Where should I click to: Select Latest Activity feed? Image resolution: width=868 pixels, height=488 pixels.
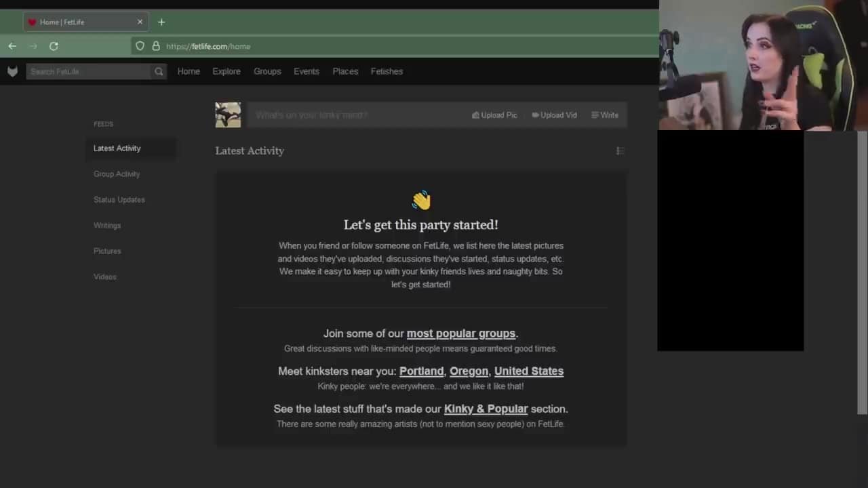click(x=131, y=148)
